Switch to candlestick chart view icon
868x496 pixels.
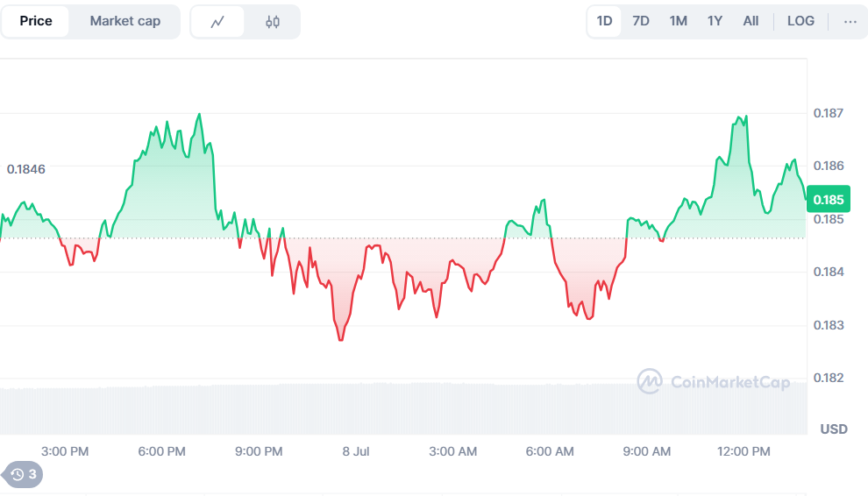point(273,22)
